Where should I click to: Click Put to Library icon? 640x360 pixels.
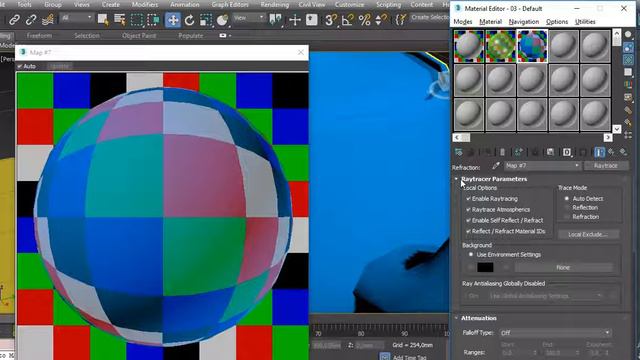[x=550, y=152]
